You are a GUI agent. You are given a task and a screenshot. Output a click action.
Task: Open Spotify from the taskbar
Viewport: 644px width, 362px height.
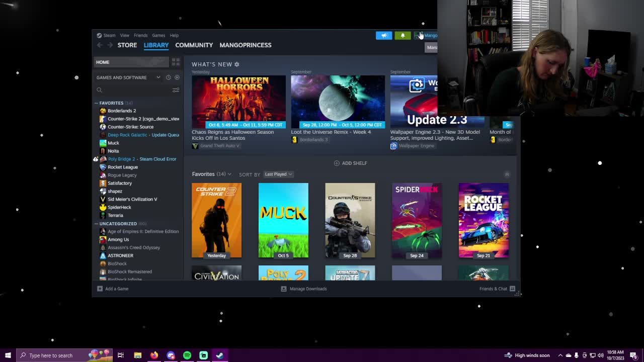point(187,355)
